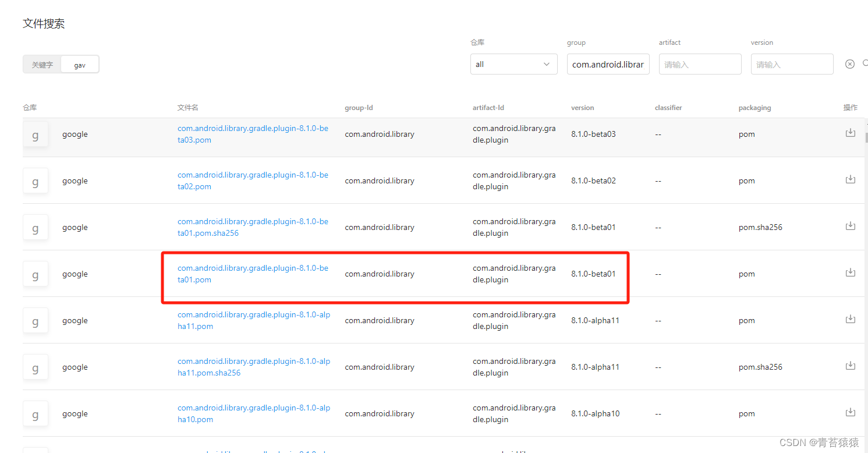
Task: Click download icon for 8.1.0-alpha11.pom row
Action: pos(851,319)
